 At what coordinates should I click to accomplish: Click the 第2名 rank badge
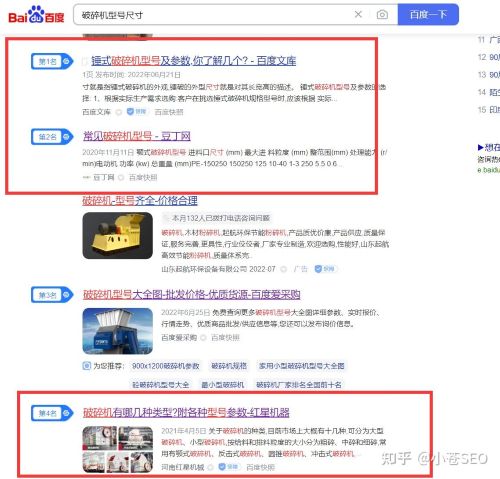[x=52, y=137]
